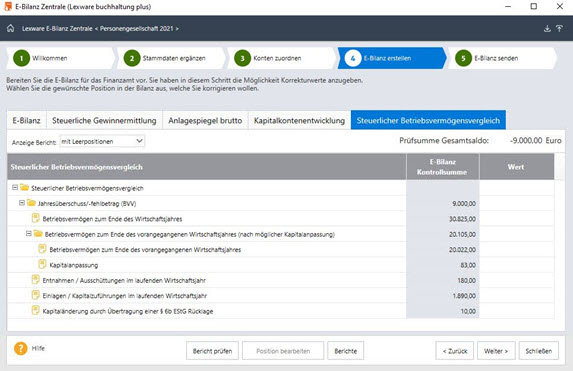Click folder icon of Steuerlicher Betriebsvermögensvergleich root
The width and height of the screenshot is (573, 371).
pyautogui.click(x=24, y=188)
